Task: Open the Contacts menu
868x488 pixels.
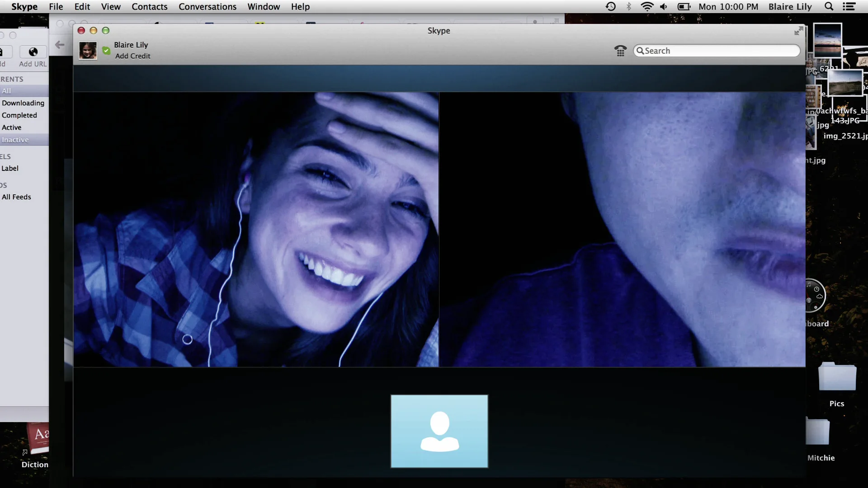Action: [x=150, y=7]
